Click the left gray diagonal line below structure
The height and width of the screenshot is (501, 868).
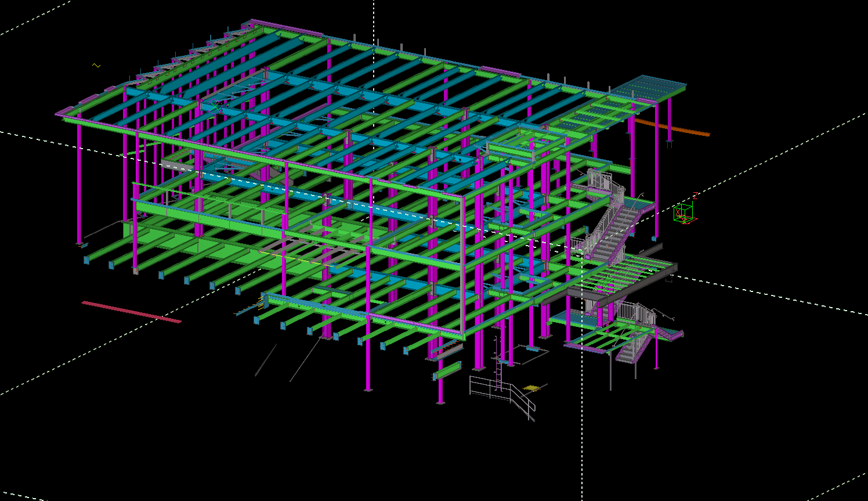[266, 361]
